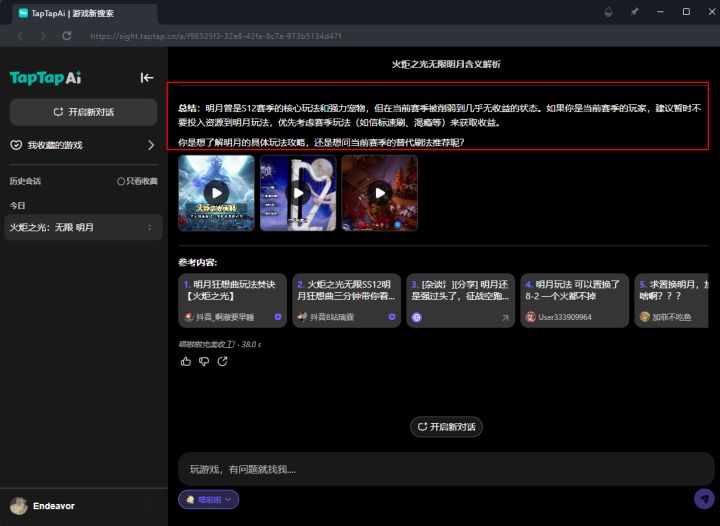Screen dimensions: 720x526
Task: Like the response with the thumbs-up icon
Action: coord(186,362)
